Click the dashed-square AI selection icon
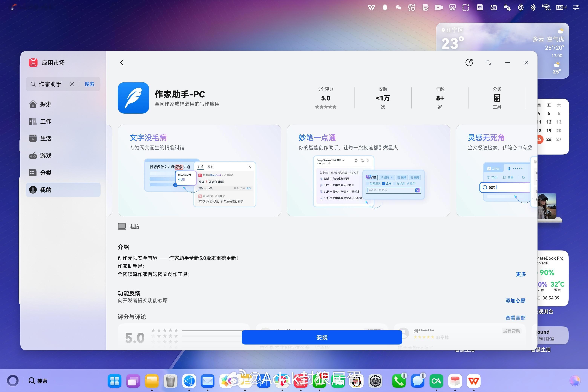Viewport: 588px width, 392px height. coord(466,8)
